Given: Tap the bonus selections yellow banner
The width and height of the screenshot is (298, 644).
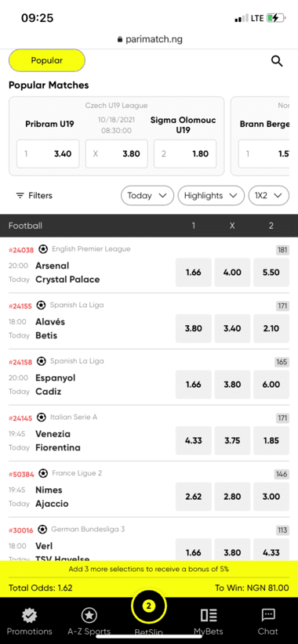Looking at the screenshot, I should pos(149,570).
